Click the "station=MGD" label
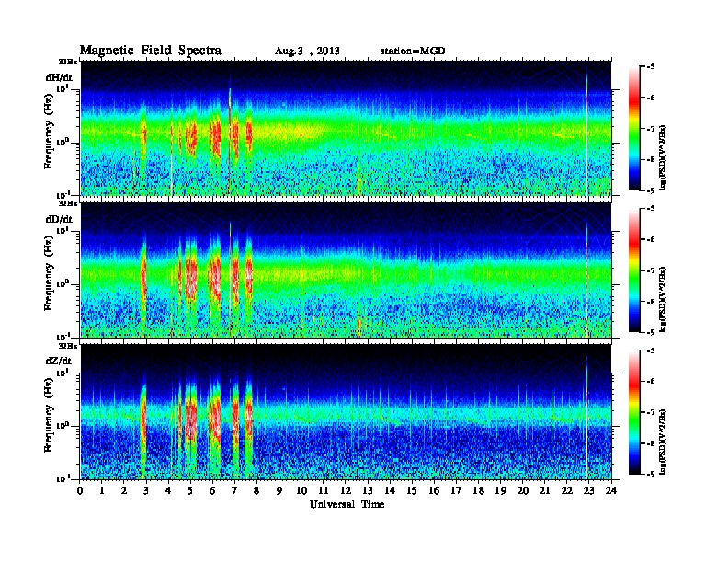 click(x=413, y=51)
